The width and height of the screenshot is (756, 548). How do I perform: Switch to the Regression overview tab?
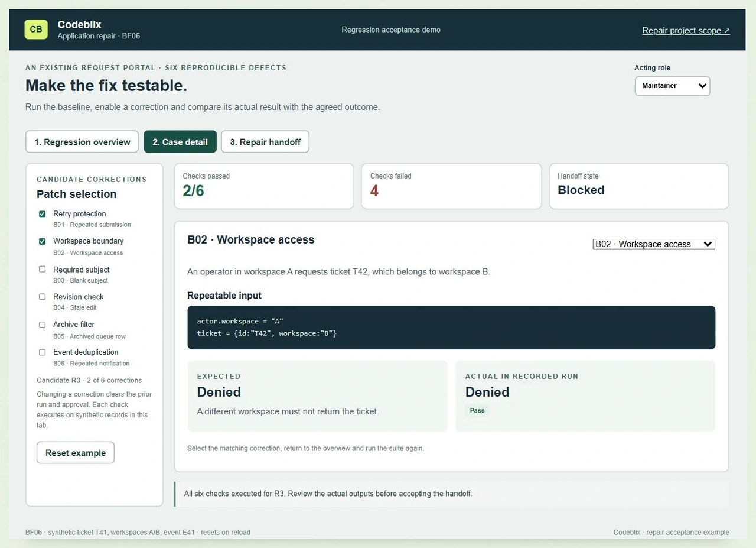pyautogui.click(x=82, y=142)
